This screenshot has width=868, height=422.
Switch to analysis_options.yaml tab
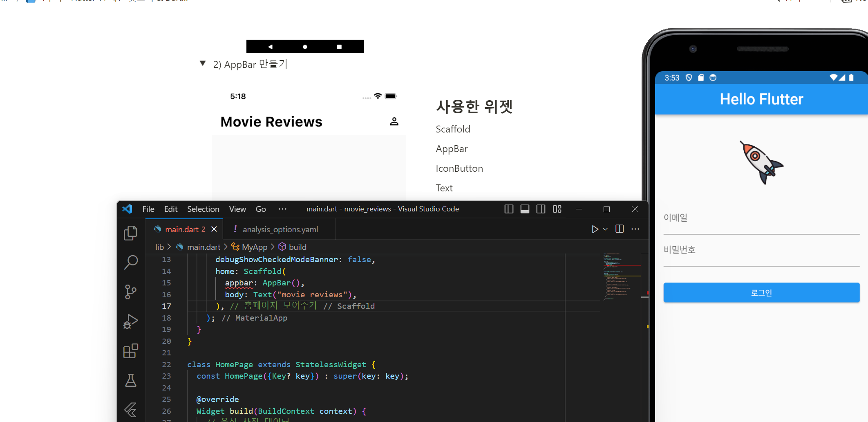(280, 229)
